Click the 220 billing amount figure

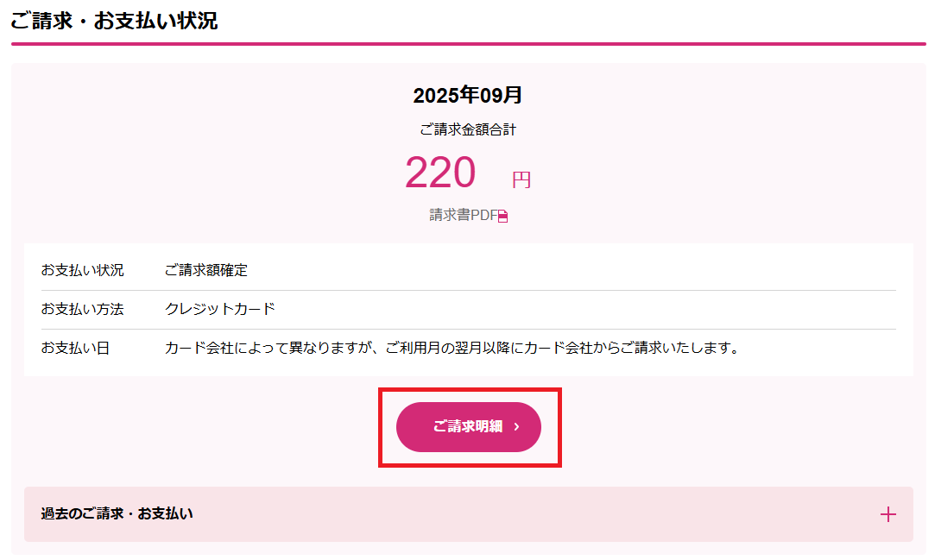(x=440, y=173)
